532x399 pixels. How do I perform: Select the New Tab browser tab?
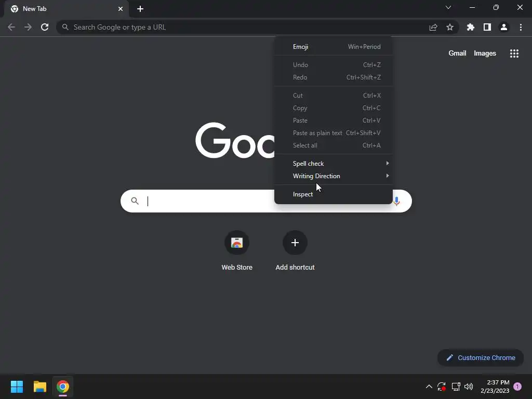pyautogui.click(x=66, y=9)
